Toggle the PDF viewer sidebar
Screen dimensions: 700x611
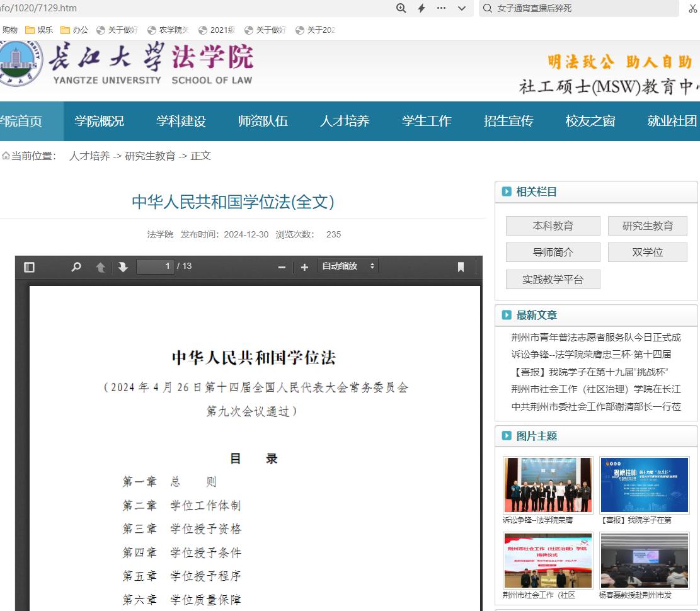[x=29, y=267]
